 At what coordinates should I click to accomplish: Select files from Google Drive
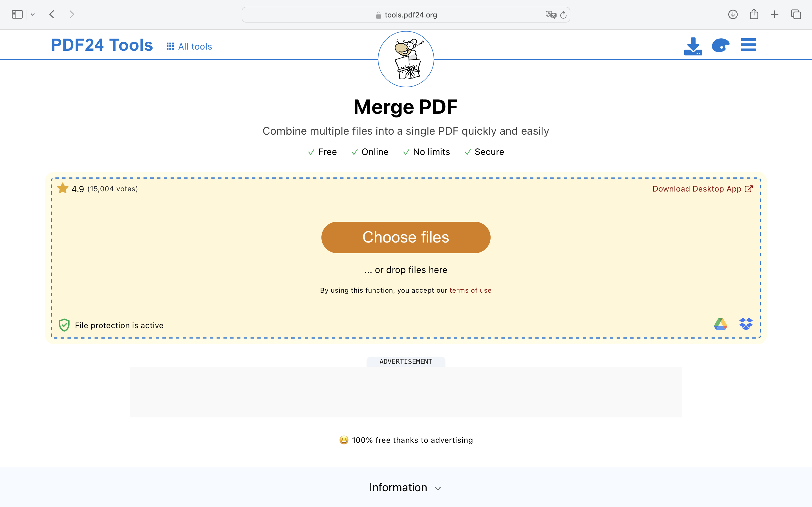pyautogui.click(x=721, y=324)
